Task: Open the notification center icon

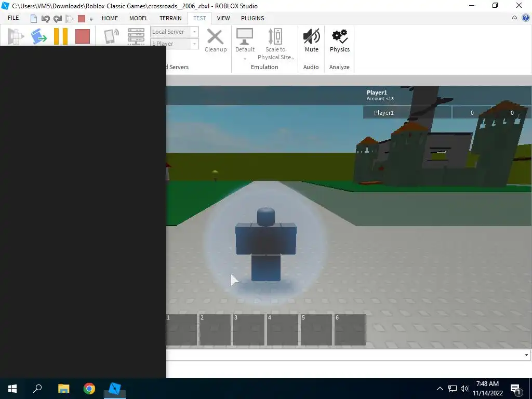Action: pos(516,389)
